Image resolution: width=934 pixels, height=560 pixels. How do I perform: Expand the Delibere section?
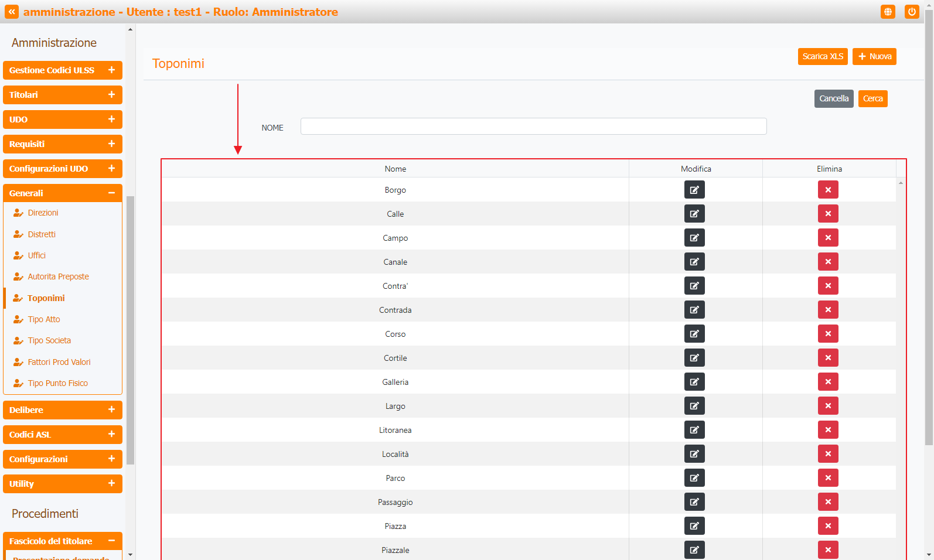point(62,410)
